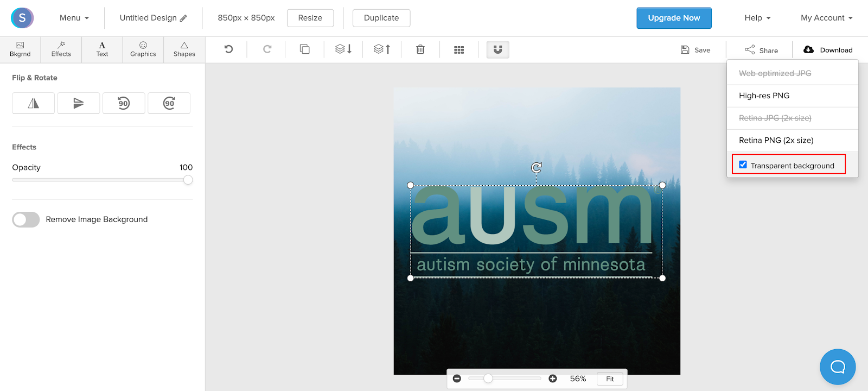This screenshot has height=391, width=868.
Task: Redo the last action
Action: (267, 49)
